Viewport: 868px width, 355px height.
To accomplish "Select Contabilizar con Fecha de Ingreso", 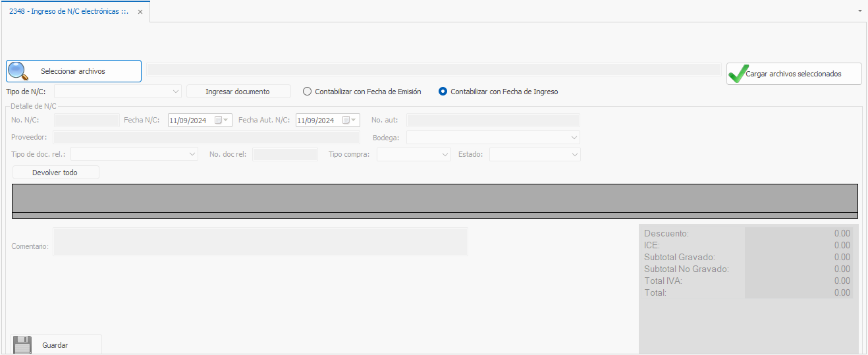I will point(443,92).
